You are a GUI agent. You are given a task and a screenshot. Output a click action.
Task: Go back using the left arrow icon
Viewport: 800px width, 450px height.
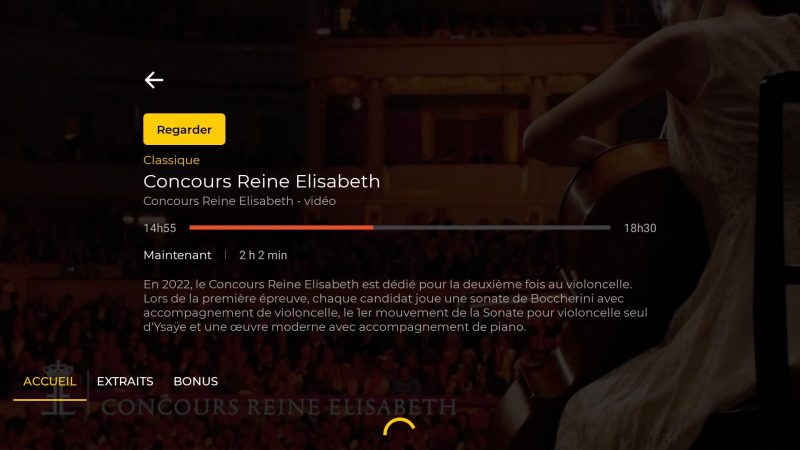tap(154, 80)
